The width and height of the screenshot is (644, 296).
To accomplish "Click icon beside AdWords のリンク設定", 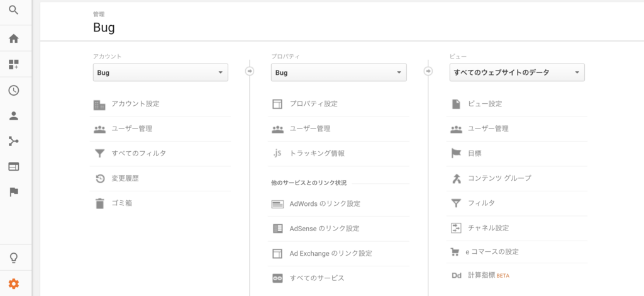I will pos(277,204).
